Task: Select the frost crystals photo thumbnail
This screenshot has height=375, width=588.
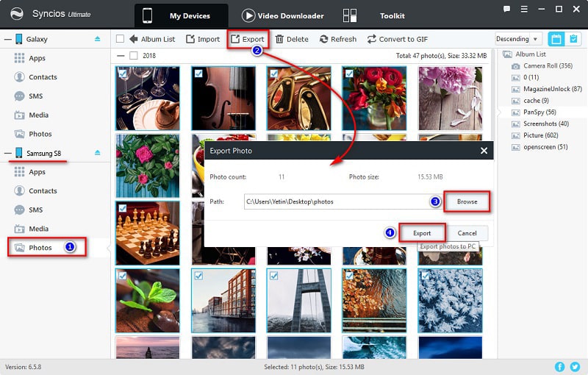Action: point(450,301)
